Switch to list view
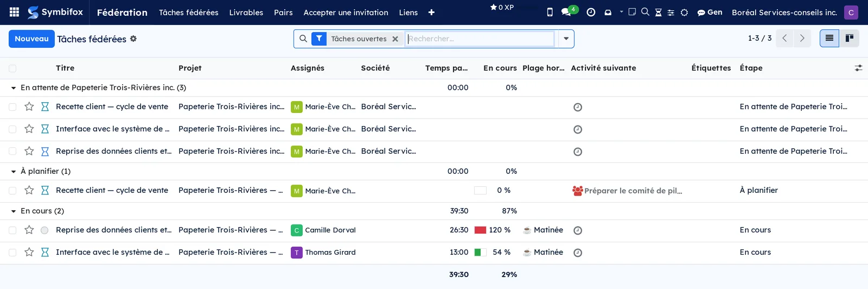This screenshot has height=289, width=868. pos(829,39)
